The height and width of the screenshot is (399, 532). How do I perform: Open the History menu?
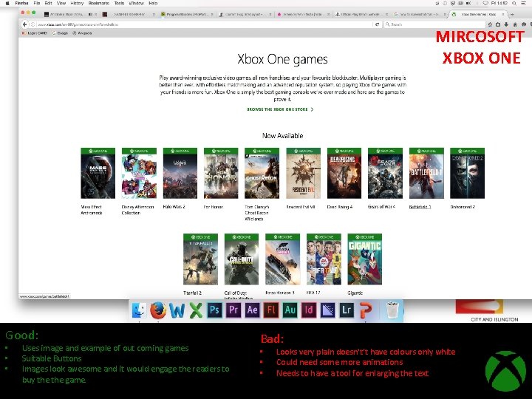click(x=77, y=3)
